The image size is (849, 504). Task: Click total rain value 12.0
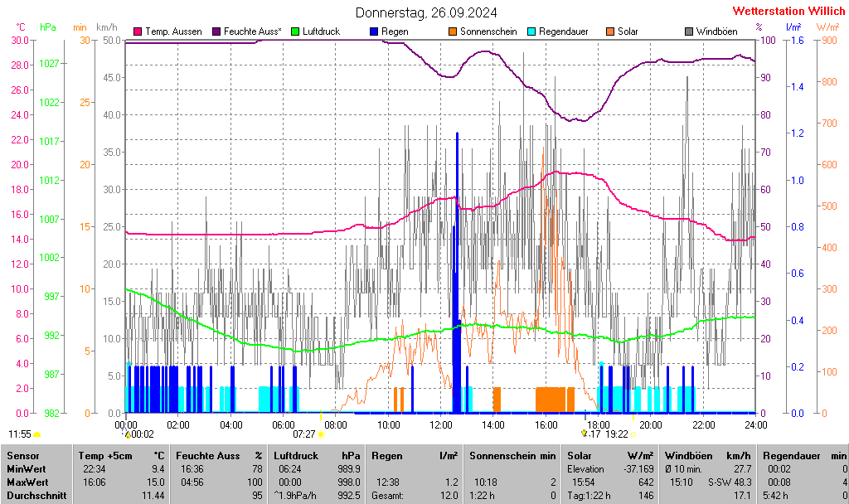pyautogui.click(x=449, y=495)
